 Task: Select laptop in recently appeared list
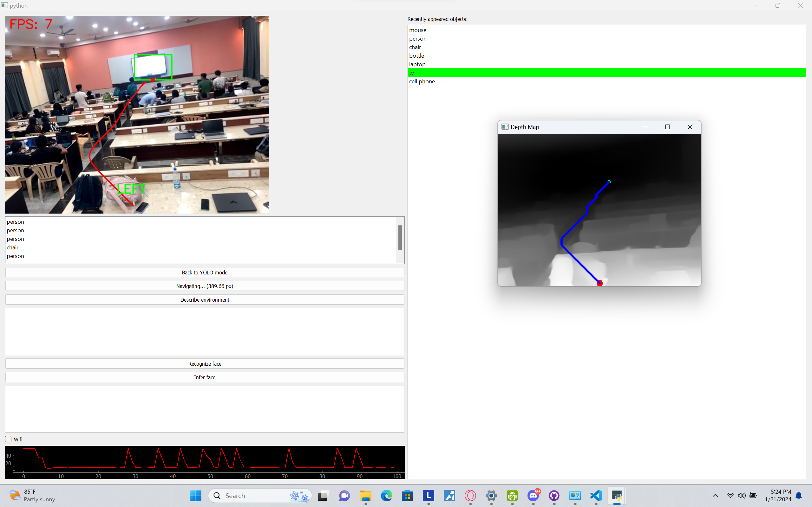point(417,64)
